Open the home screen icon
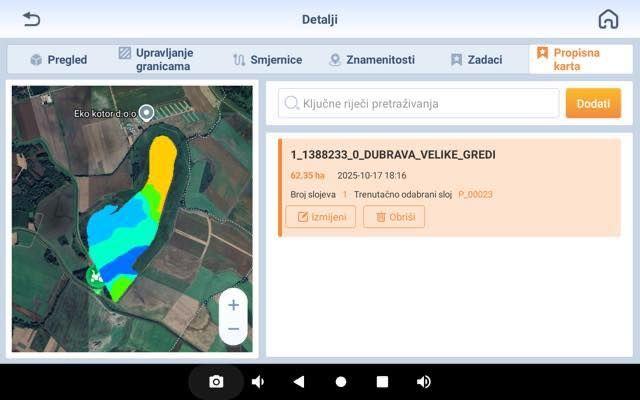Viewport: 640px width, 400px height. point(608,19)
